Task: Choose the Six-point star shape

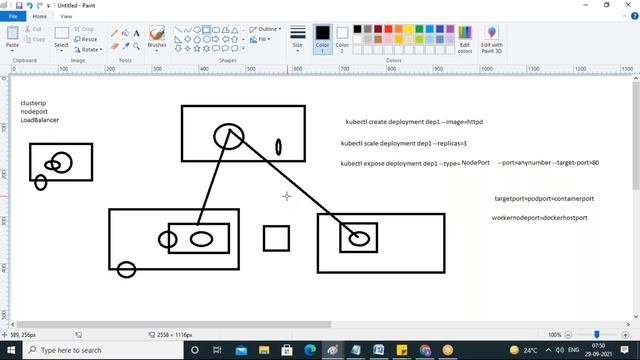Action: 207,49
